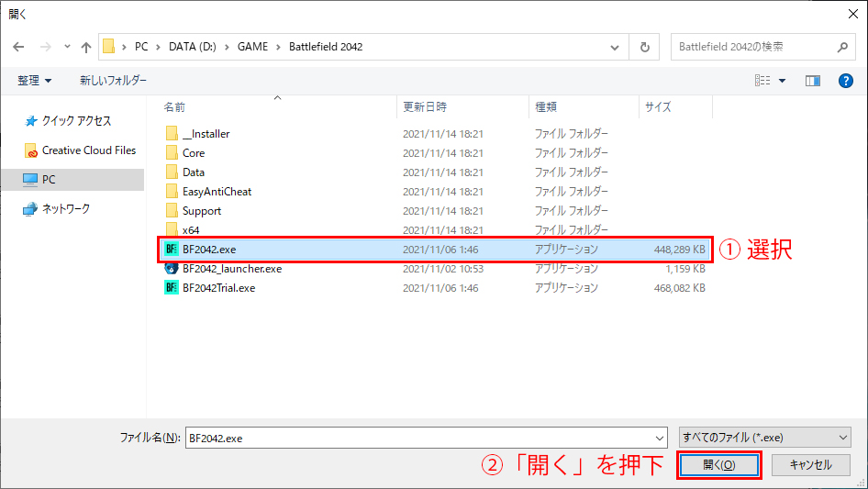The width and height of the screenshot is (868, 489).
Task: Select the Support folder
Action: pyautogui.click(x=202, y=211)
